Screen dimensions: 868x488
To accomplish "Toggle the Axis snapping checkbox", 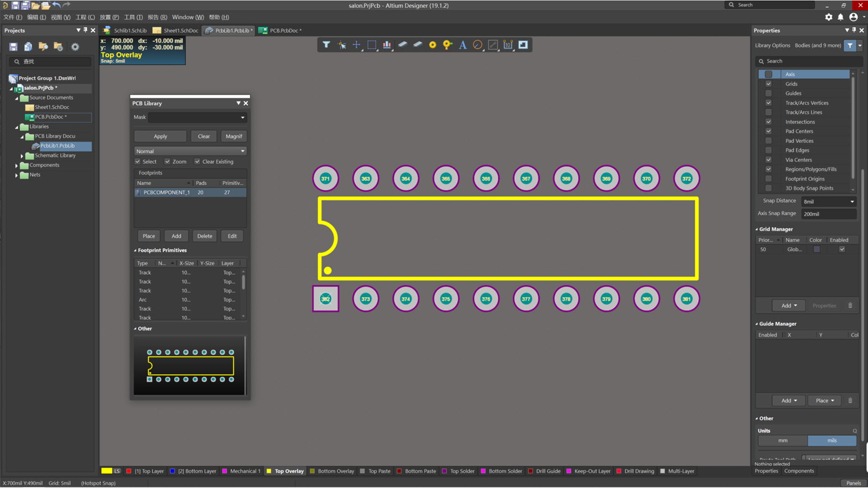I will [769, 74].
